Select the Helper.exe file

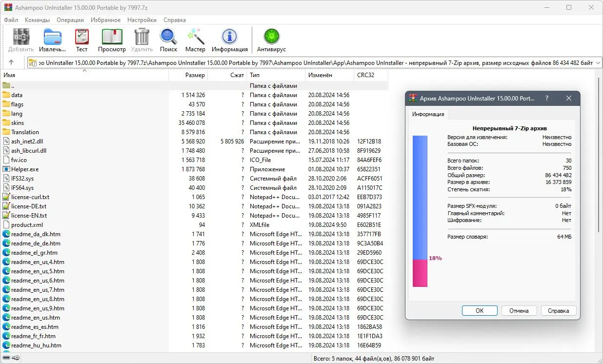[26, 169]
